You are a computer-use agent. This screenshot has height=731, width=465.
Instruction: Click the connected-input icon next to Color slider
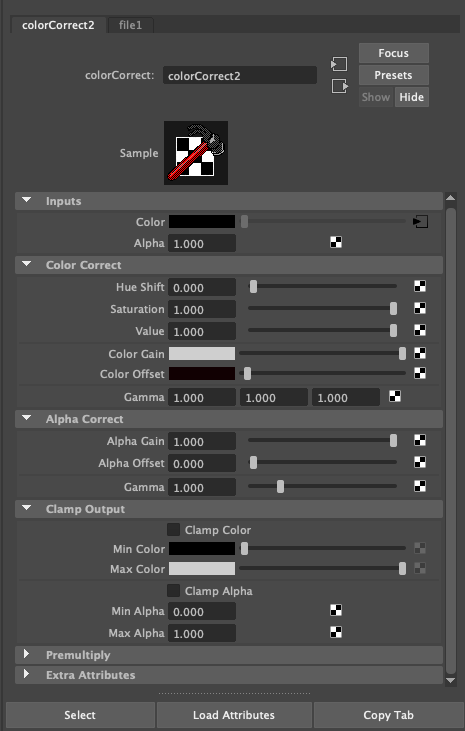(x=420, y=221)
